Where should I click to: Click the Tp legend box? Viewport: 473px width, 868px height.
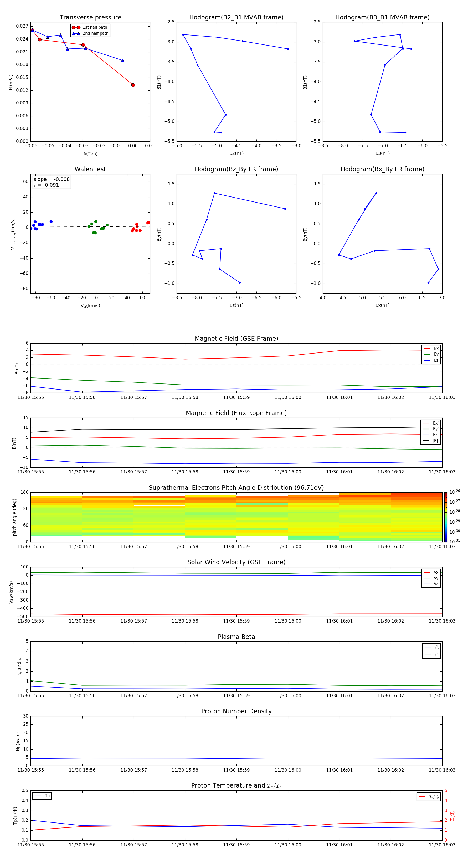coord(42,796)
